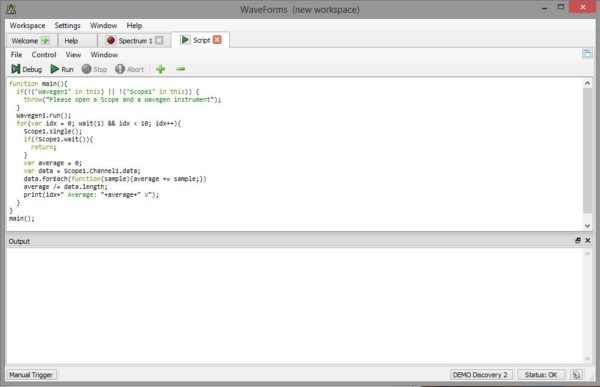This screenshot has height=387, width=600.
Task: Open the top Help menu
Action: tap(134, 26)
